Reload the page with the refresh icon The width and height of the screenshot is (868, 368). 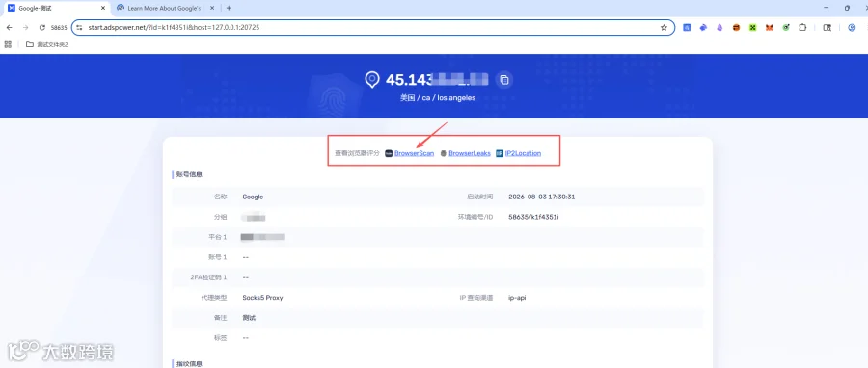(x=41, y=28)
